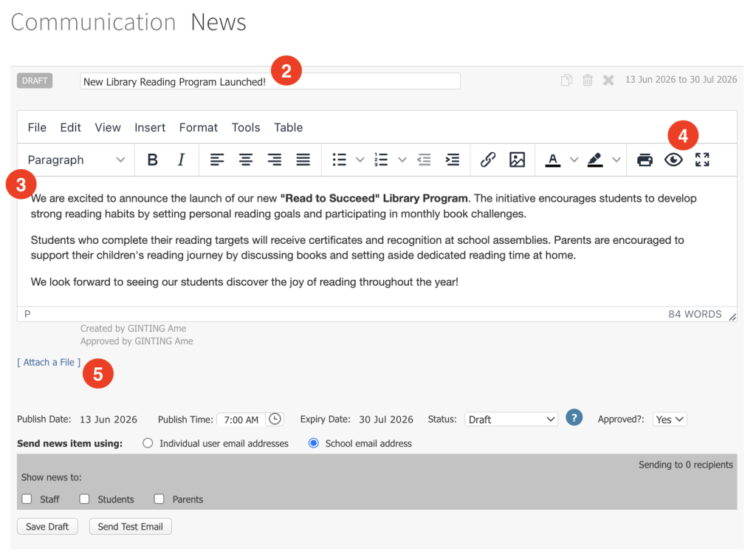Open the Table menu
Viewport: 756px width, 560px height.
coord(289,127)
